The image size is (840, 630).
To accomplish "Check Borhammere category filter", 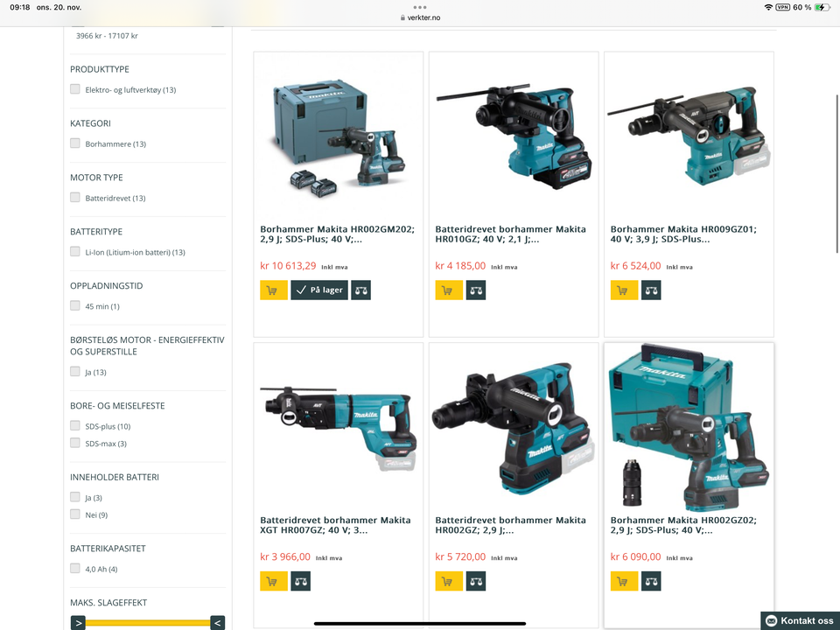I will tap(75, 143).
